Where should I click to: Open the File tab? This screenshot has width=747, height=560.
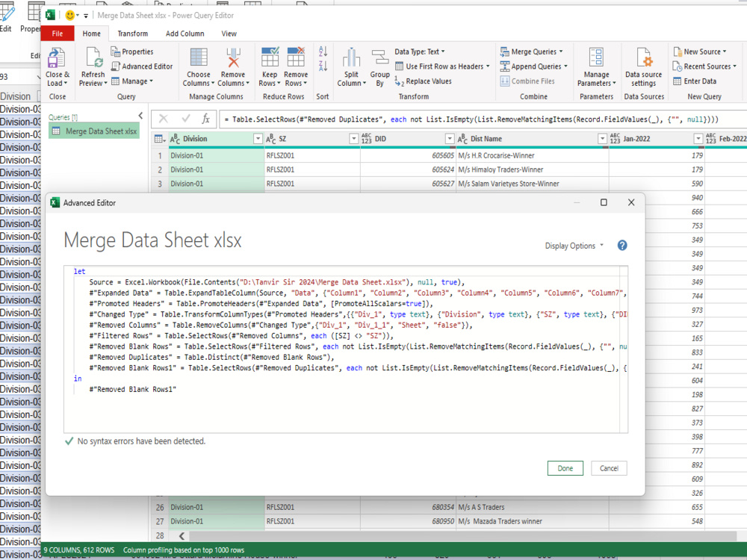(58, 34)
